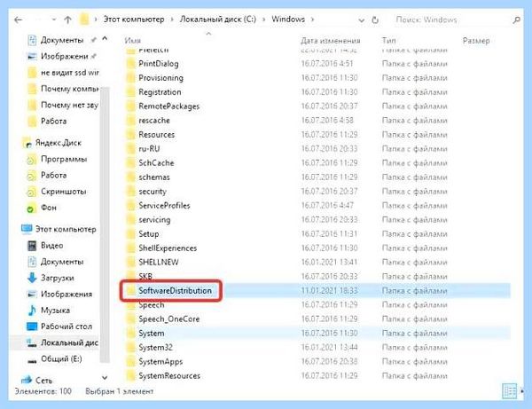Select the Registration folder
The height and width of the screenshot is (409, 532).
tap(160, 92)
